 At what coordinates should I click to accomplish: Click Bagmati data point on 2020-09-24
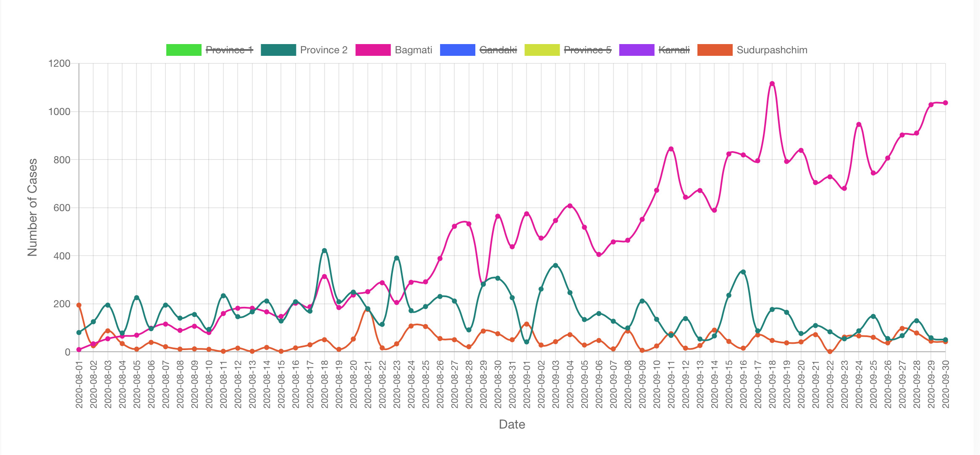pyautogui.click(x=859, y=124)
